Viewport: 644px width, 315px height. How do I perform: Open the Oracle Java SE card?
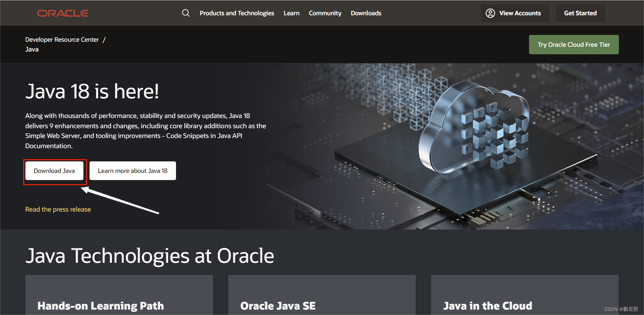322,295
